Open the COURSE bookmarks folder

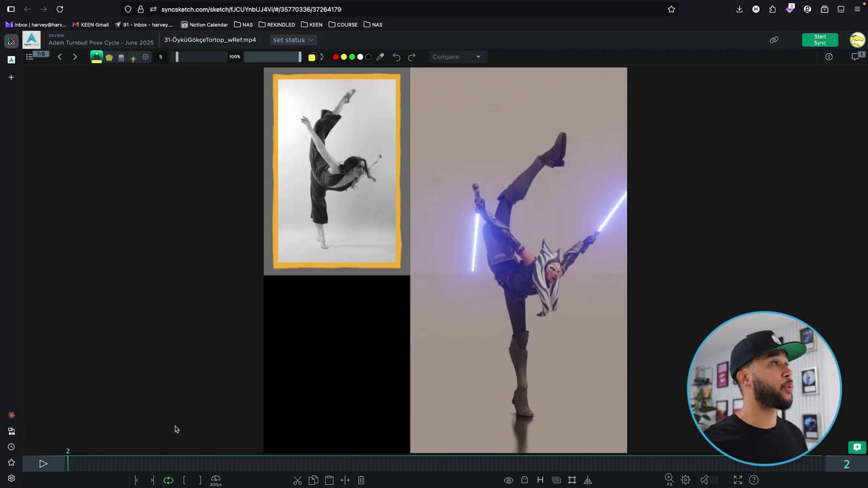(343, 25)
